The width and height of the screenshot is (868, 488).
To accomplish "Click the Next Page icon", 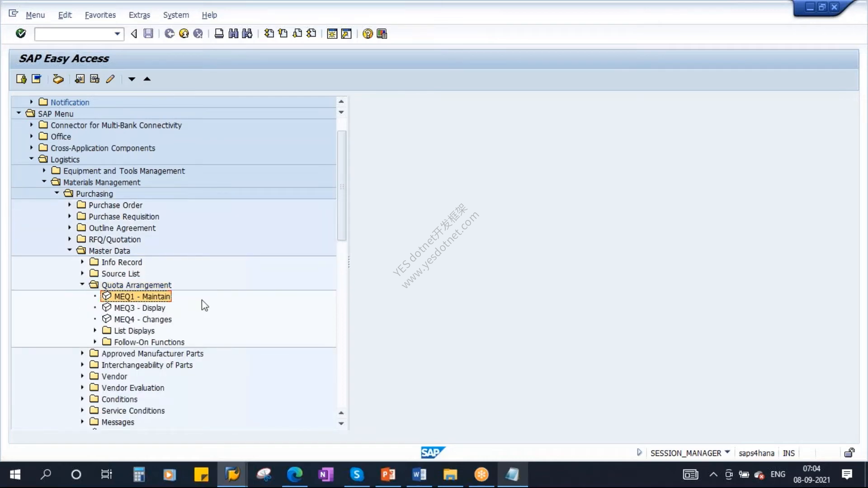I will coord(297,33).
